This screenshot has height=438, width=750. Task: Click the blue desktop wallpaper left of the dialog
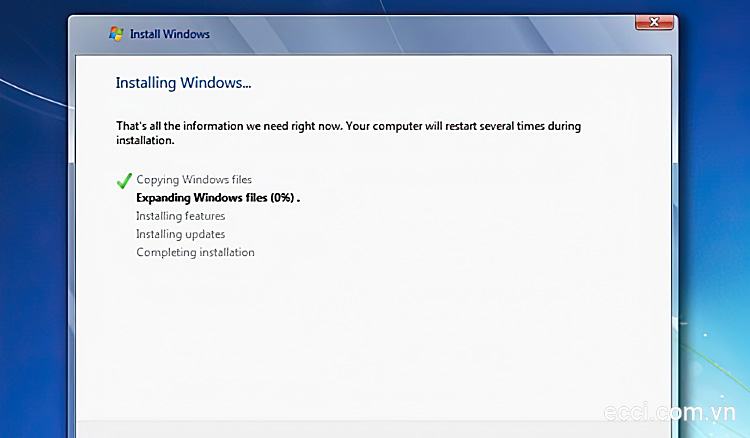pyautogui.click(x=33, y=239)
